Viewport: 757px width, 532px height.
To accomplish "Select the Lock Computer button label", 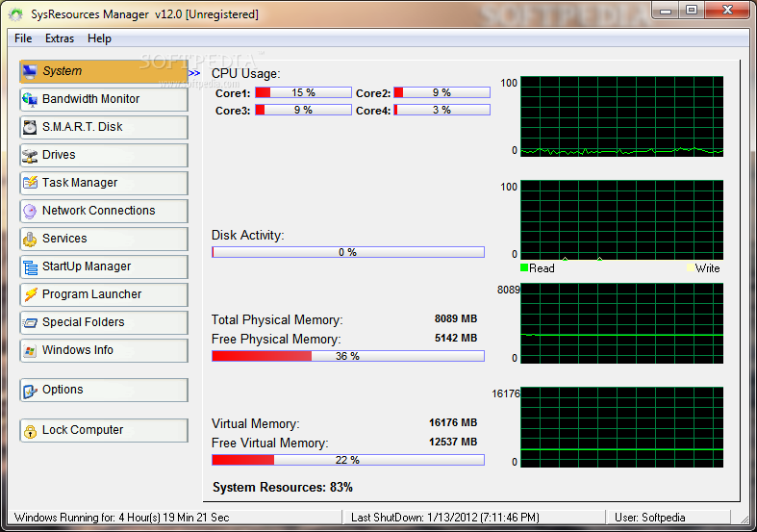I will tap(83, 430).
